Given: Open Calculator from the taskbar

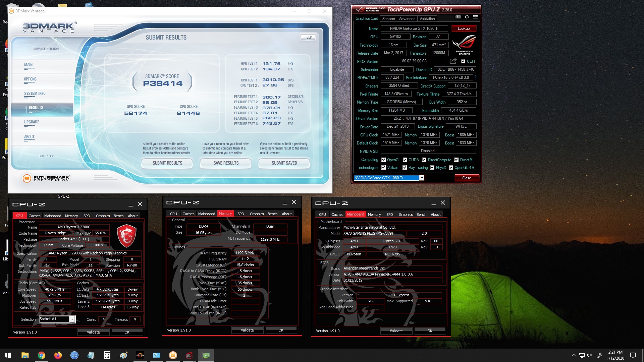Looking at the screenshot, I should 107,355.
